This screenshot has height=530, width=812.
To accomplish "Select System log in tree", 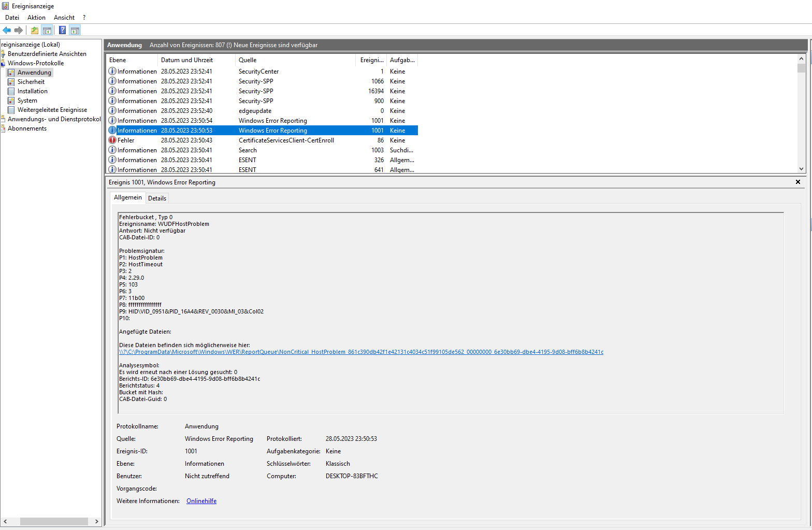I will click(27, 101).
